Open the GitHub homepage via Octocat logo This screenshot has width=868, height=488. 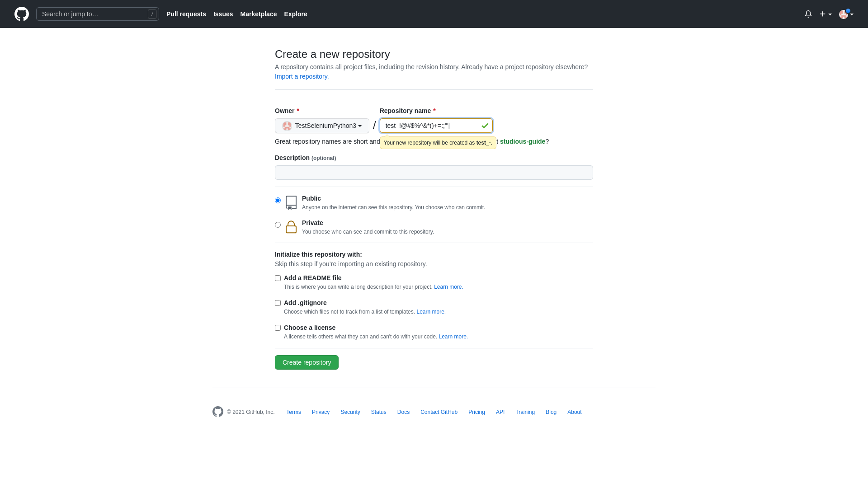point(22,14)
